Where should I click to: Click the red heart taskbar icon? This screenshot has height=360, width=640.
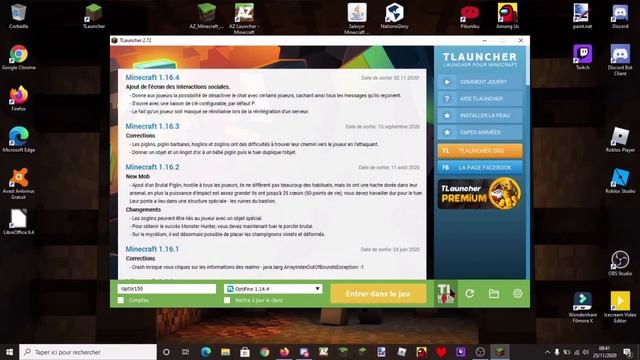tap(441, 352)
